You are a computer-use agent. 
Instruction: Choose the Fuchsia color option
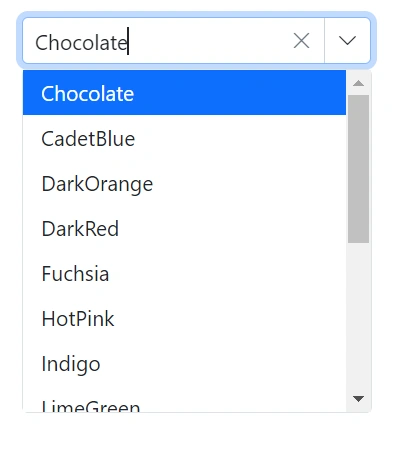(x=184, y=273)
